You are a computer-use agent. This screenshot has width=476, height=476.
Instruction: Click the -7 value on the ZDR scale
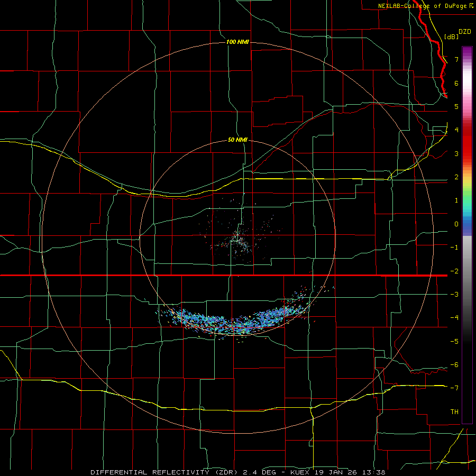(454, 388)
